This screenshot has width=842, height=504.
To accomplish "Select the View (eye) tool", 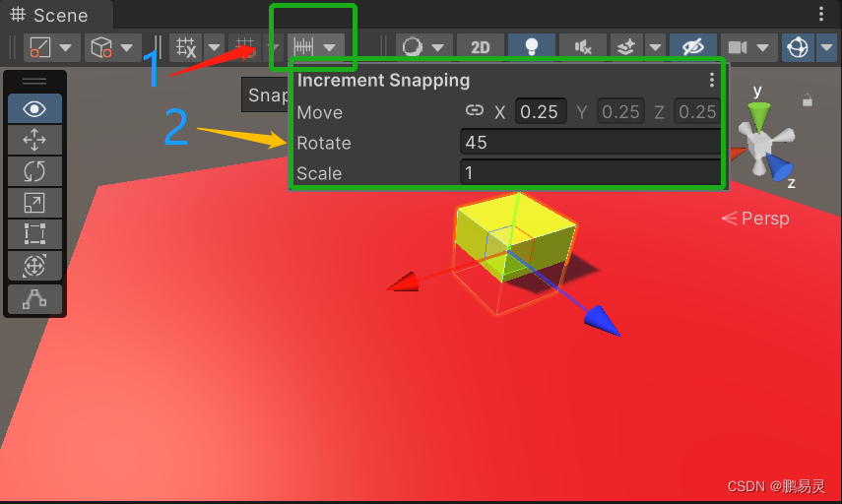I will tap(34, 109).
